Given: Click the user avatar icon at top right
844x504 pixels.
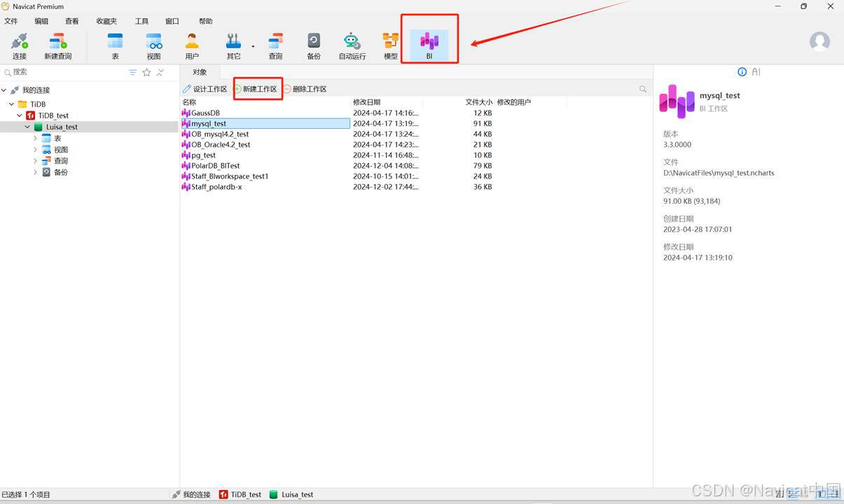Looking at the screenshot, I should (x=819, y=41).
